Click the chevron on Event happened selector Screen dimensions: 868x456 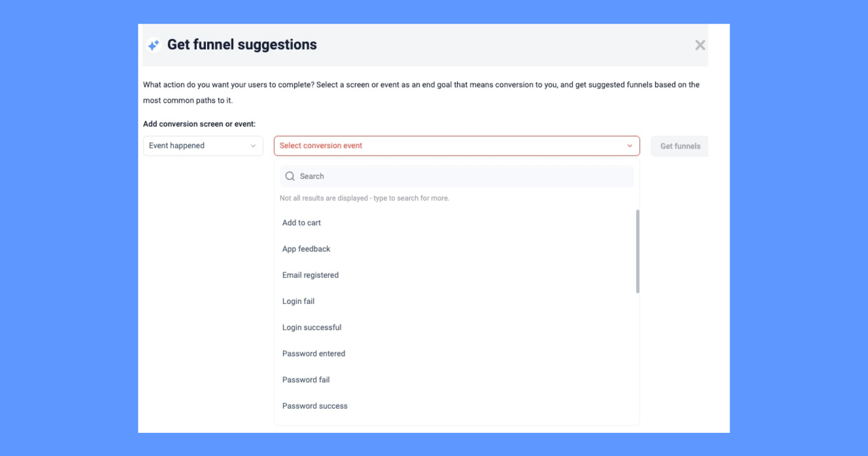(253, 145)
